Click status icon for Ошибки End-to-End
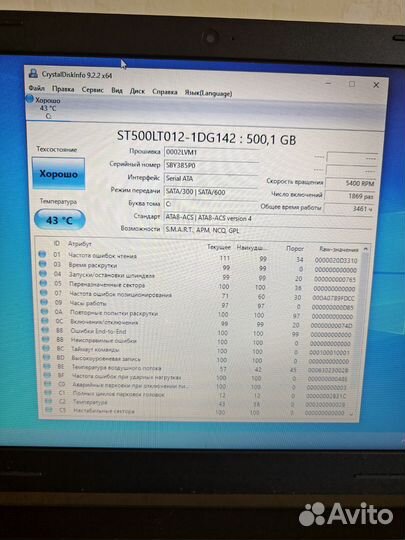This screenshot has height=540, width=405. pyautogui.click(x=45, y=330)
